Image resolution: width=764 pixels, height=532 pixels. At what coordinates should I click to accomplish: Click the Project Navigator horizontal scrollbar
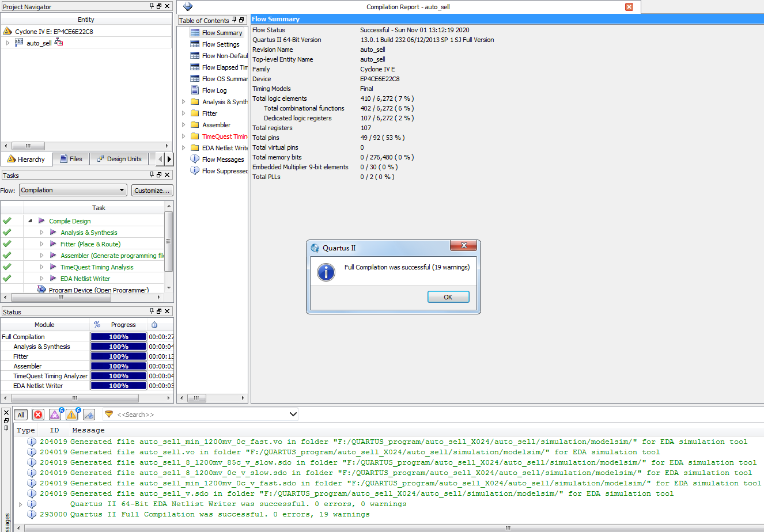point(29,146)
